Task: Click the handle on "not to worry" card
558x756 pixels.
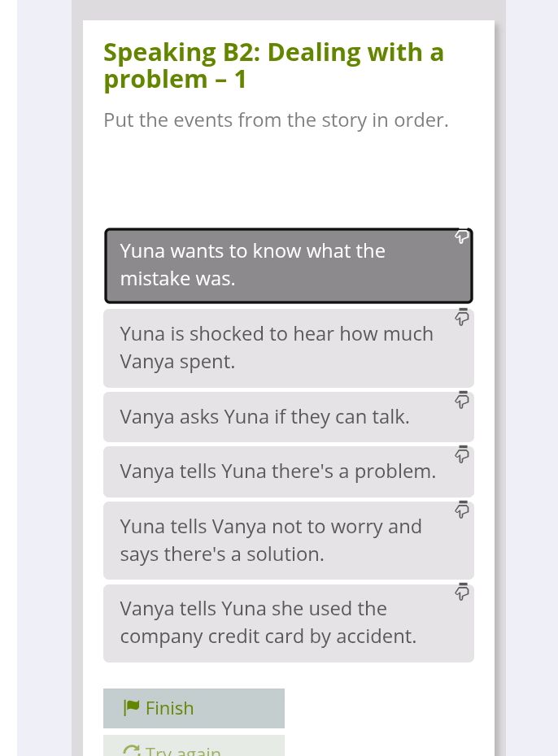Action: click(x=461, y=510)
